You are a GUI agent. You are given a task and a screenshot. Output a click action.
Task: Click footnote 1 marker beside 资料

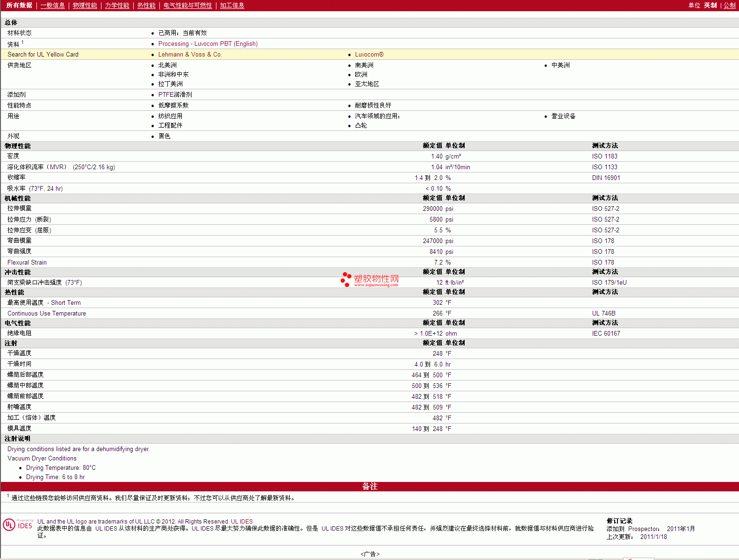point(22,43)
